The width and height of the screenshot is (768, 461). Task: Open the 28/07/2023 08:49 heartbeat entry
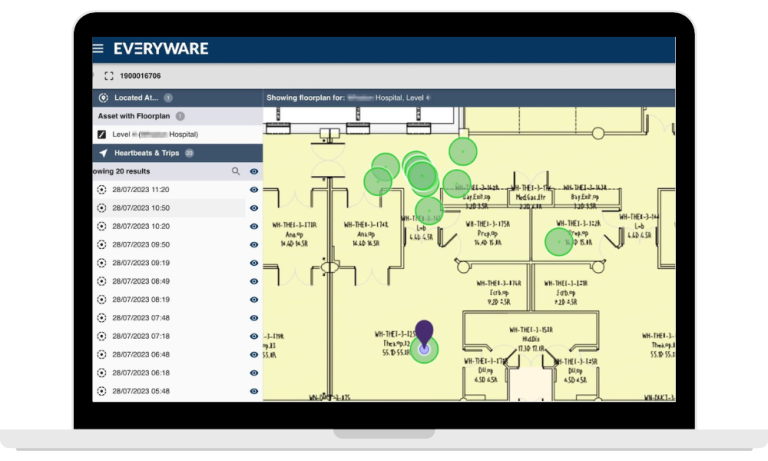click(141, 281)
